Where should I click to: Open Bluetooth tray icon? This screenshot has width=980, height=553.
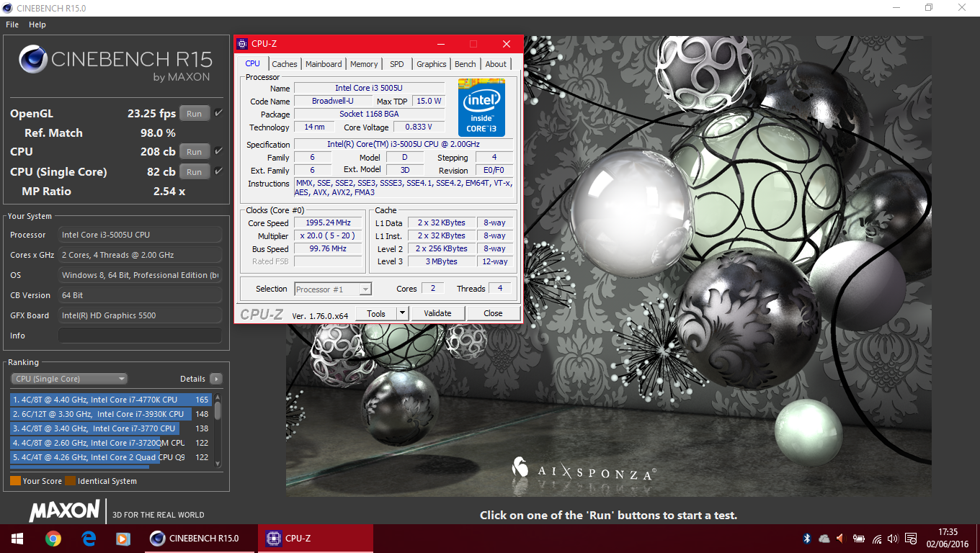tap(808, 538)
